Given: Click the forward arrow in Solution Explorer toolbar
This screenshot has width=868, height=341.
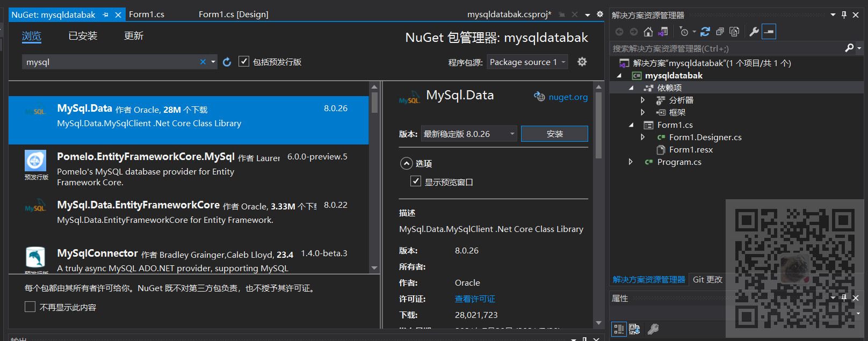Looking at the screenshot, I should [634, 32].
